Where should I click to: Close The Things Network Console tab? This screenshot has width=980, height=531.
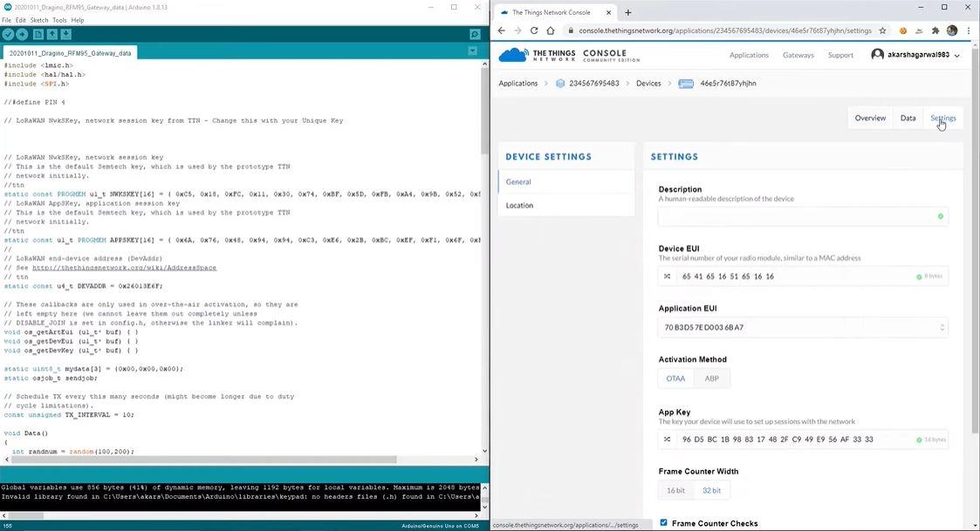pos(609,12)
